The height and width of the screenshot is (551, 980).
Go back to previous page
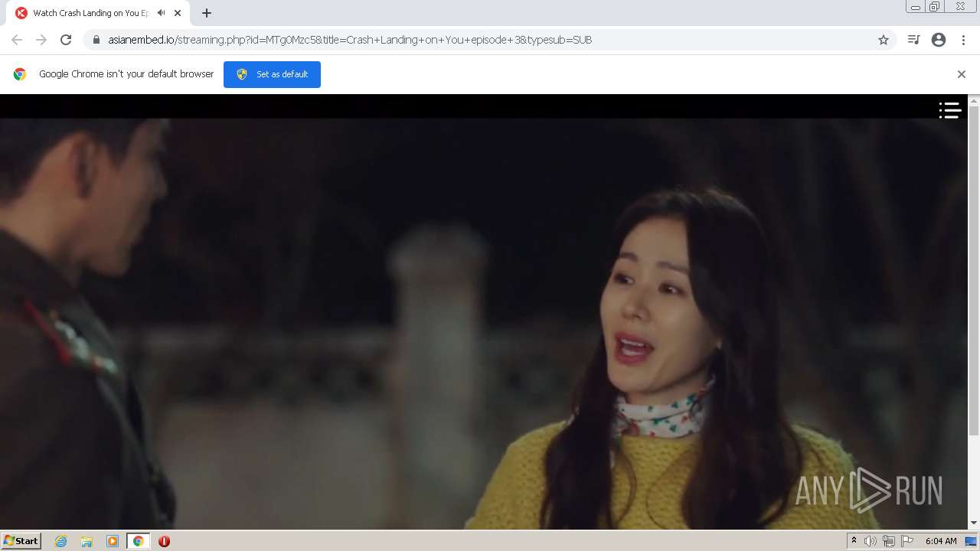pos(17,40)
